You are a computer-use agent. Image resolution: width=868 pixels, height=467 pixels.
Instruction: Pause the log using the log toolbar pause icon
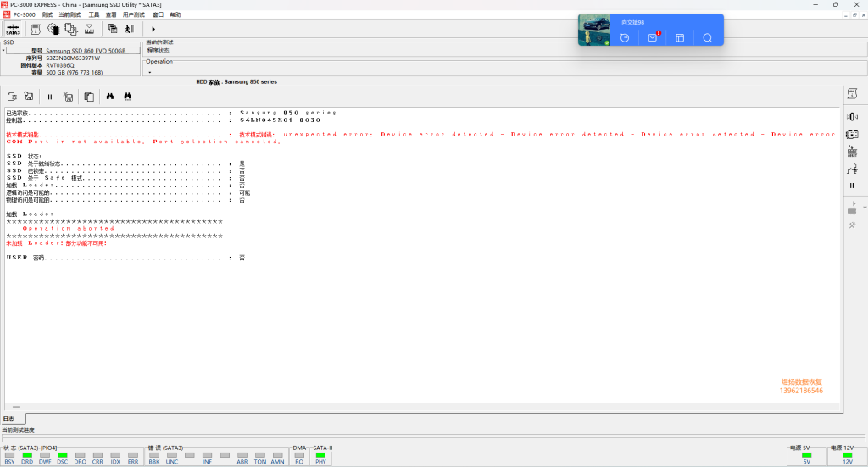point(50,97)
